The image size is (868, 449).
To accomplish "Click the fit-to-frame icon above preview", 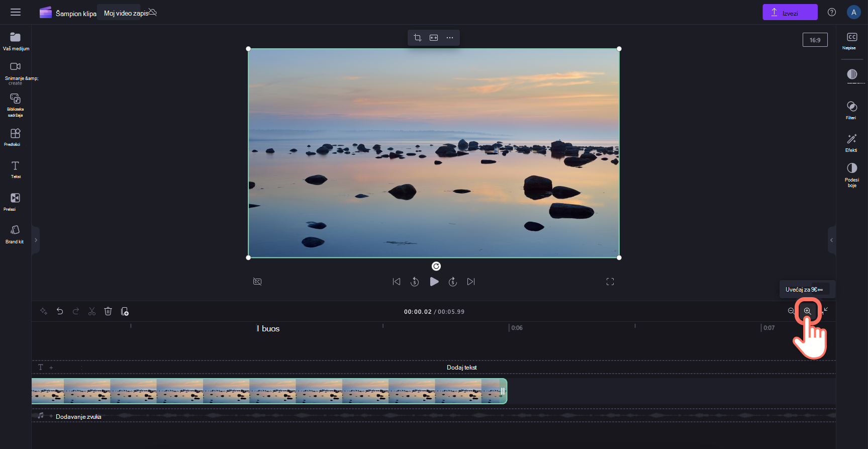I will point(434,38).
